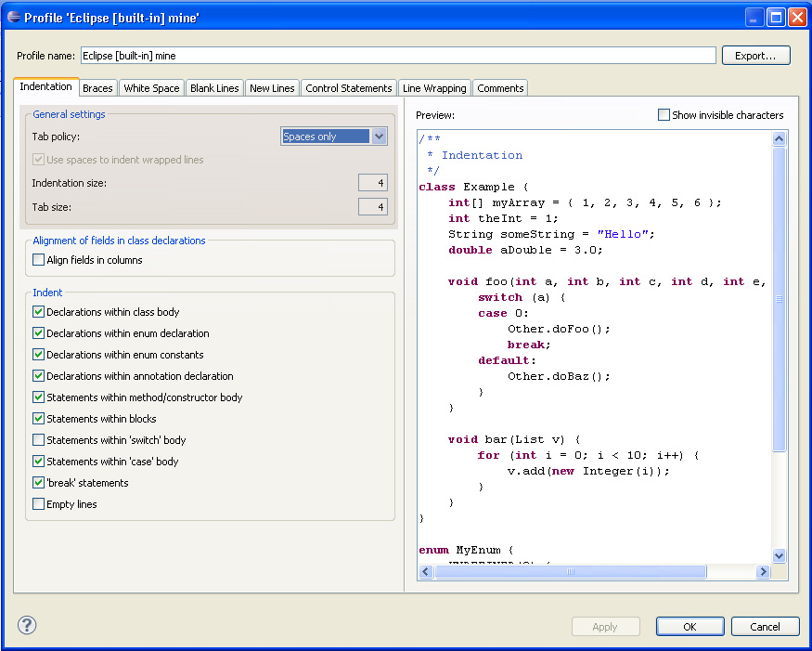The height and width of the screenshot is (651, 812).
Task: Open the Line Wrapping tab
Action: [x=434, y=88]
